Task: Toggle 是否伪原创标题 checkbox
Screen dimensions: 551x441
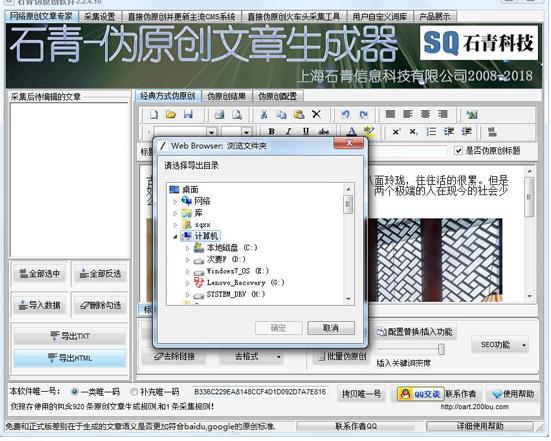Action: coord(458,151)
